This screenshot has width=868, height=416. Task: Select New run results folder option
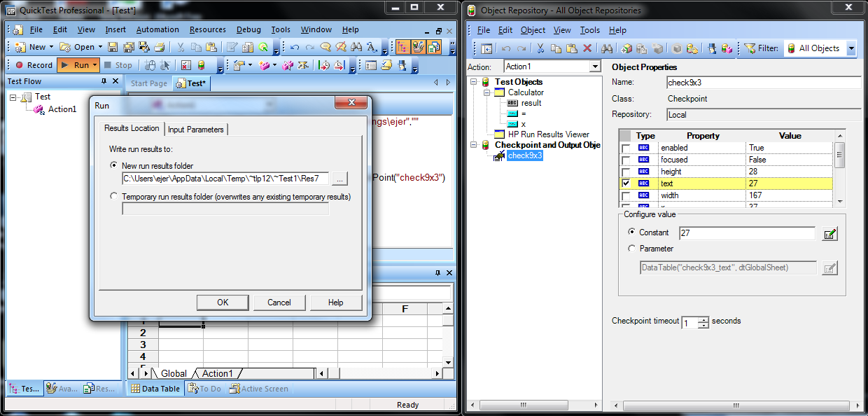tap(114, 166)
